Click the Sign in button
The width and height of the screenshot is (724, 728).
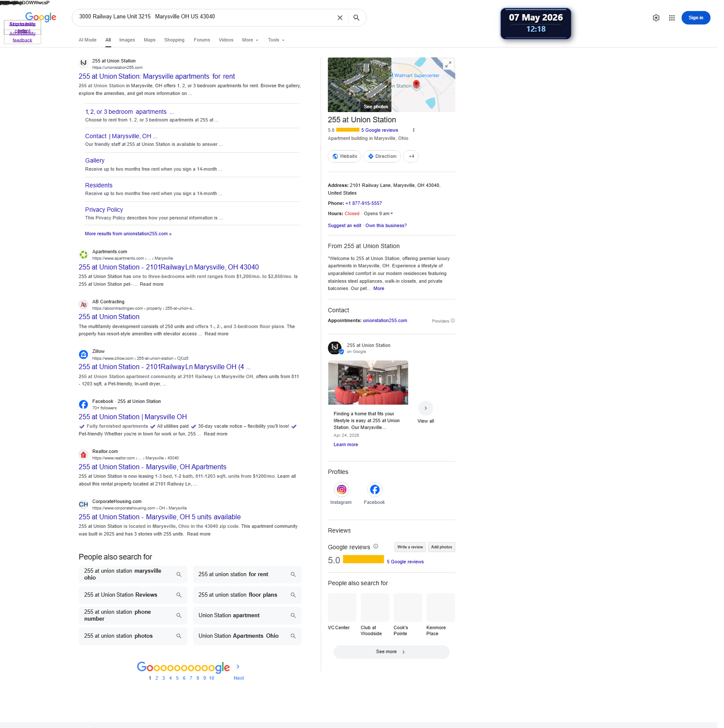[696, 18]
